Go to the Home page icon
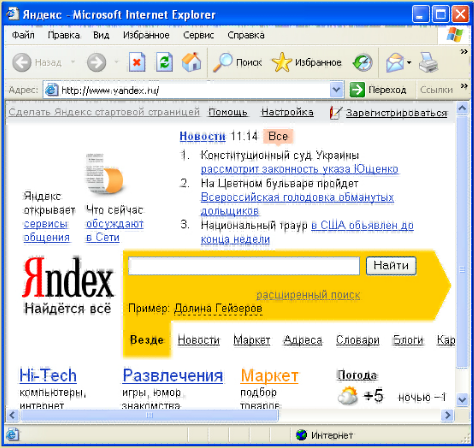This screenshot has width=474, height=448. pos(192,62)
